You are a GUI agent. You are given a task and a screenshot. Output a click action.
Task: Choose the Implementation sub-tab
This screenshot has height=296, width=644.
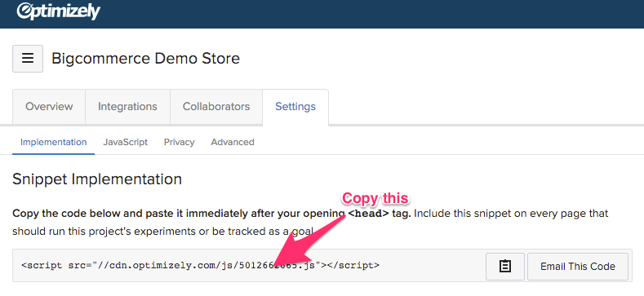point(53,142)
